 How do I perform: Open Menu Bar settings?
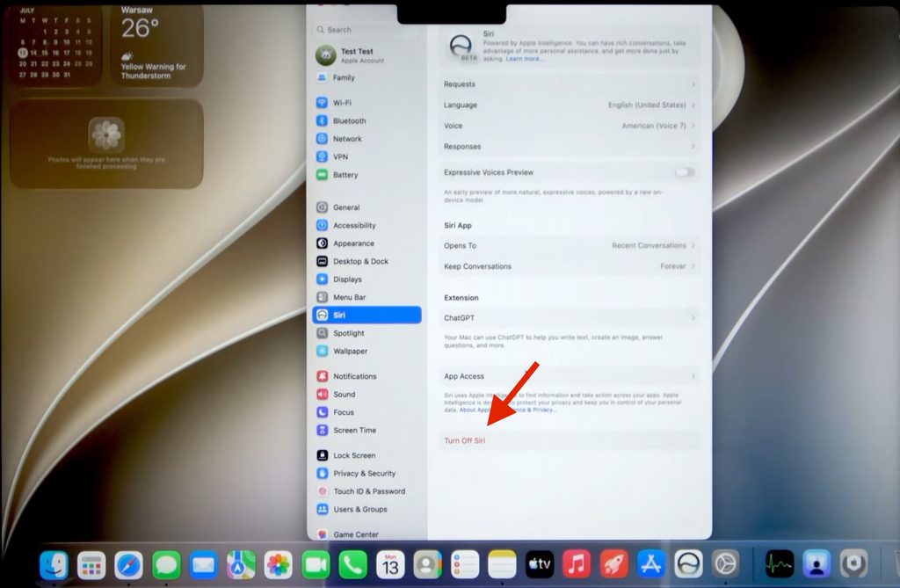367,297
